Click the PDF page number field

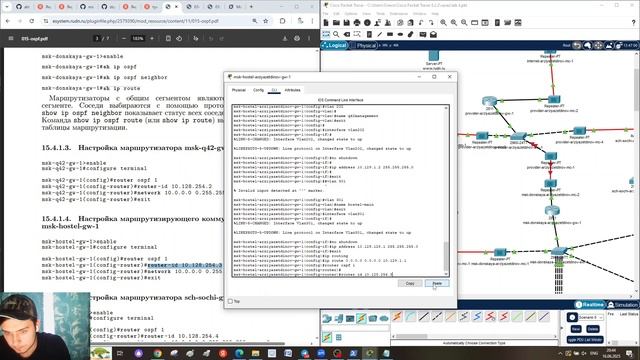coord(97,38)
